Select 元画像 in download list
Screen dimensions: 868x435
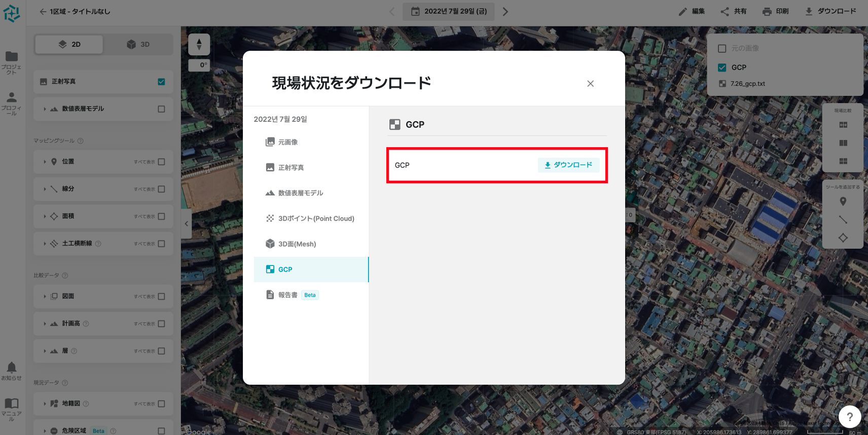pyautogui.click(x=311, y=142)
